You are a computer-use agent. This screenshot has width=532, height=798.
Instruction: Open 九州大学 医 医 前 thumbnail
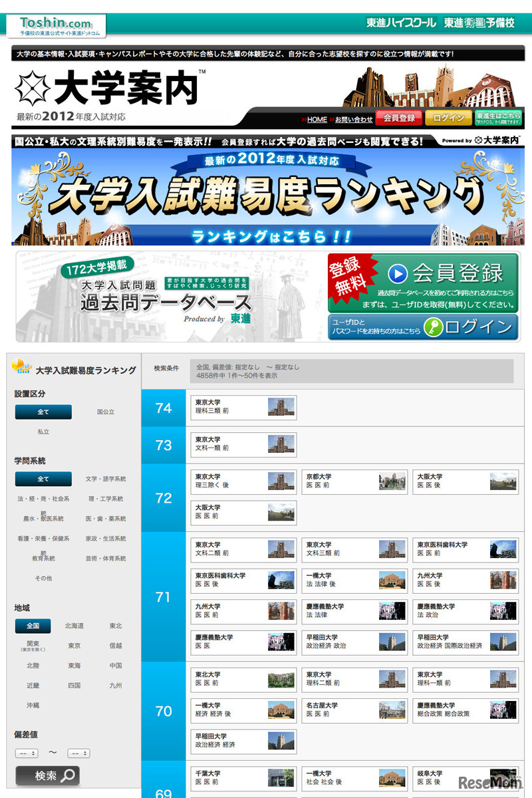tap(281, 611)
